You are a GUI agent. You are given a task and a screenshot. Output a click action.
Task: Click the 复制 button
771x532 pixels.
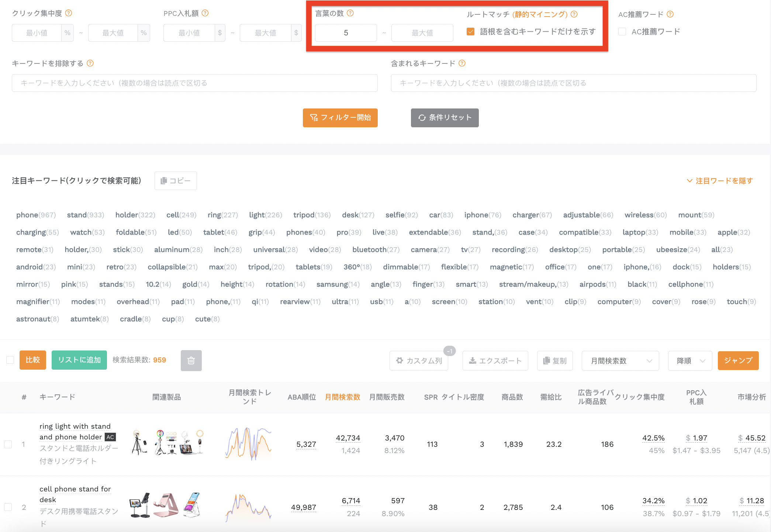point(555,361)
